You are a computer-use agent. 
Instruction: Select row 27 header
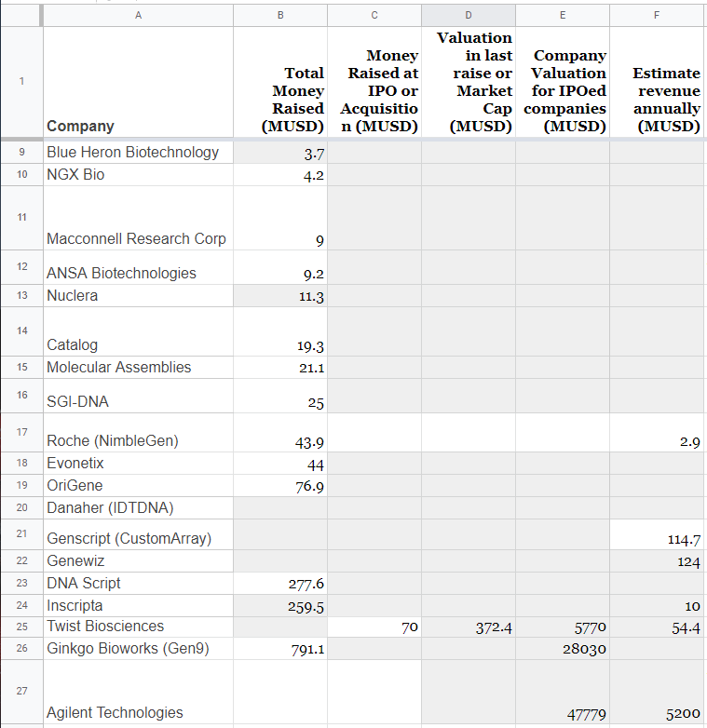[21, 691]
